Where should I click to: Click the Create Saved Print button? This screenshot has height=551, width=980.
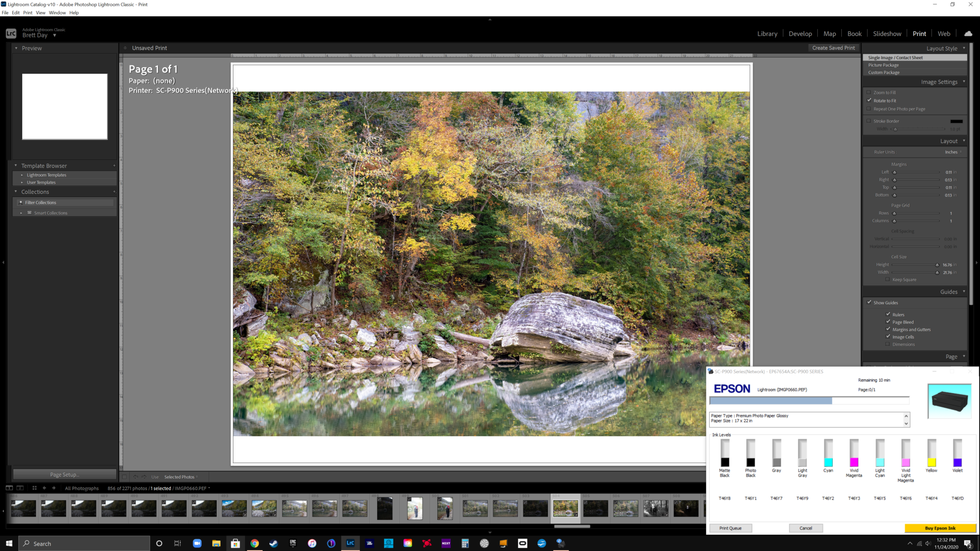pyautogui.click(x=833, y=48)
